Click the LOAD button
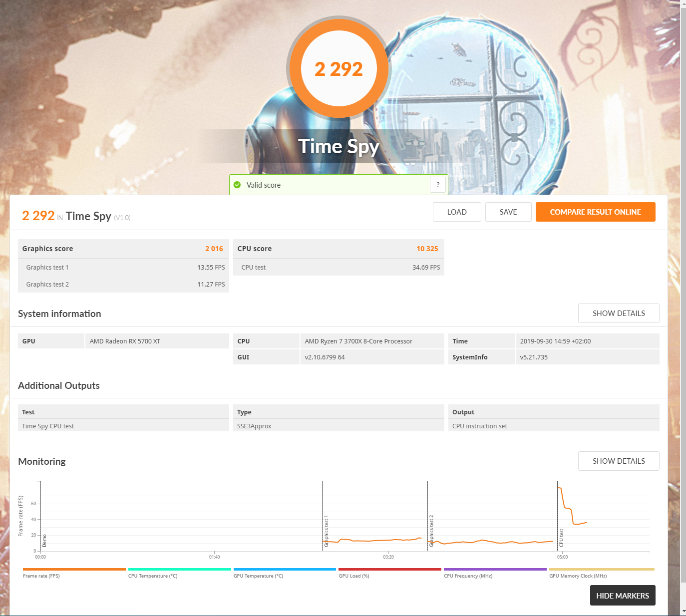 (x=457, y=212)
